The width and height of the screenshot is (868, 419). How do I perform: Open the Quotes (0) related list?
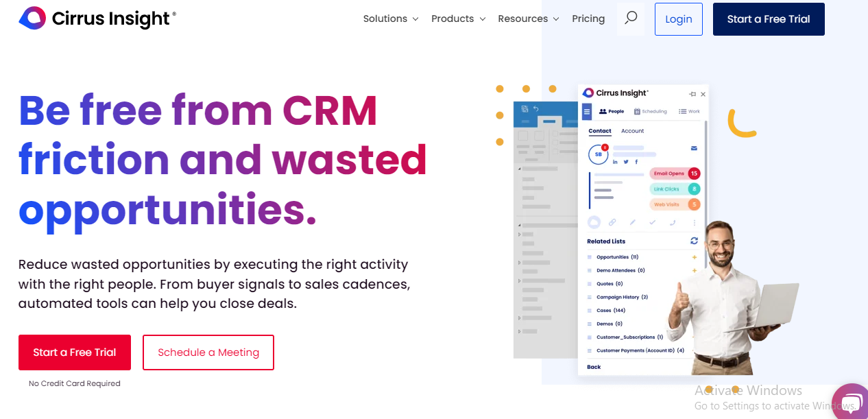[x=610, y=284]
